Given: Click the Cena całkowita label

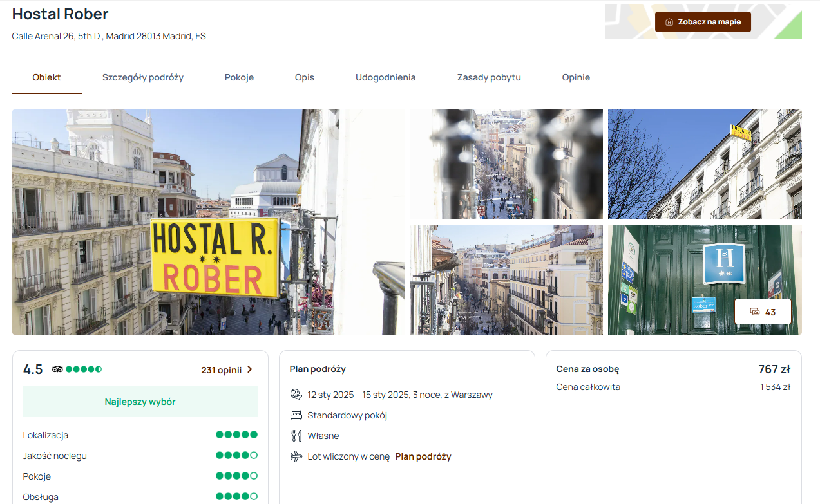Looking at the screenshot, I should [588, 387].
